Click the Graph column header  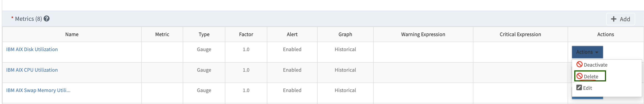[345, 34]
